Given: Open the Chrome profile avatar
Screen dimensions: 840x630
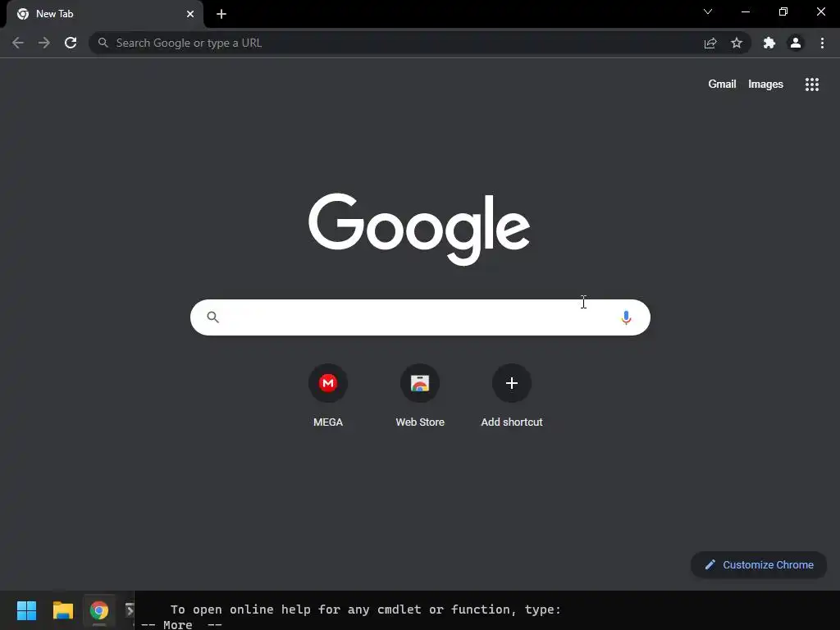Looking at the screenshot, I should [x=796, y=43].
